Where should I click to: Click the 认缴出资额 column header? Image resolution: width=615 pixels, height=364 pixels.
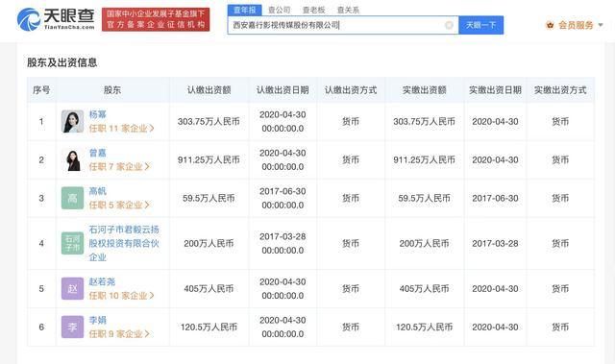tap(209, 90)
